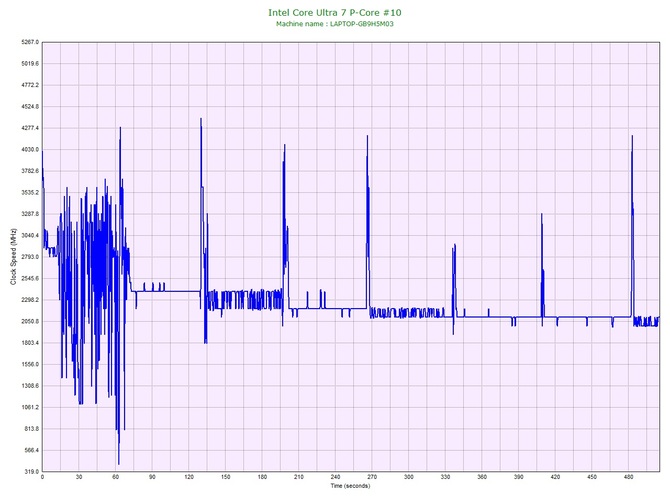Click the clock spike peak near 270 seconds
The height and width of the screenshot is (503, 670).
coord(367,136)
